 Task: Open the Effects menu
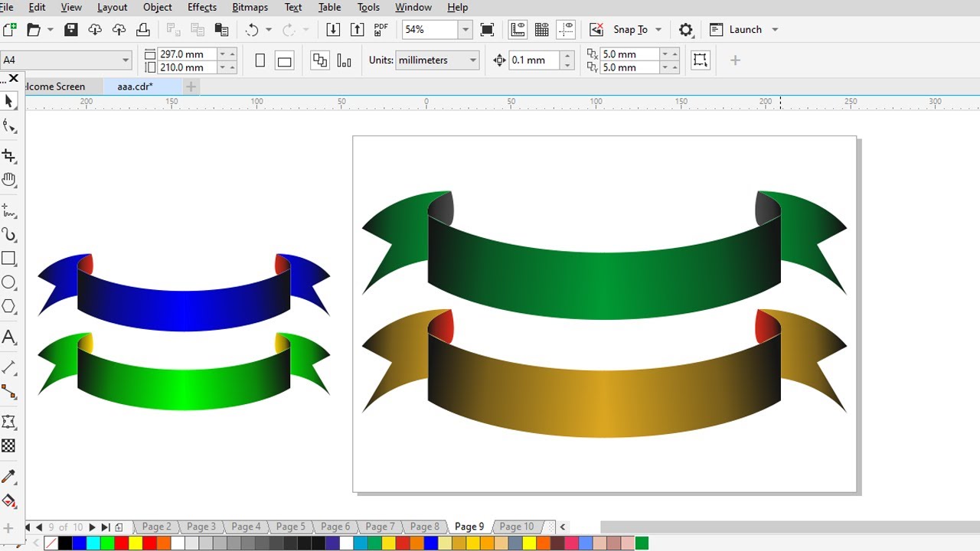point(202,7)
